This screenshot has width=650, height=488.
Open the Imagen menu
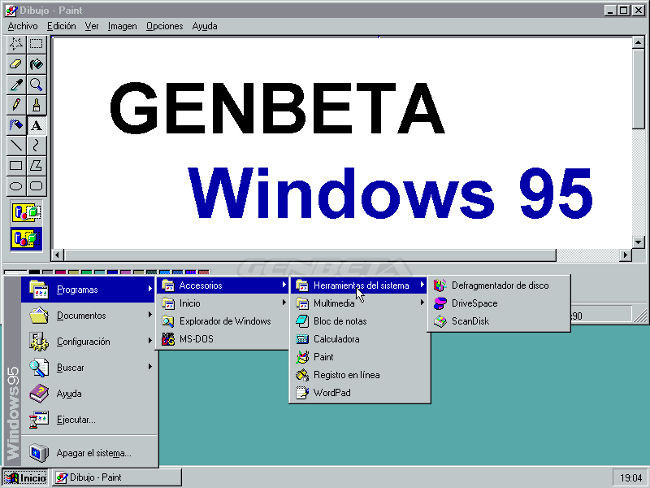click(x=122, y=26)
